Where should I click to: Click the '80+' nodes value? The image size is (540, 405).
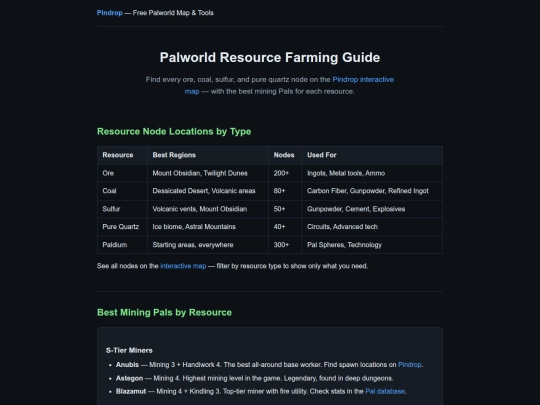point(279,191)
